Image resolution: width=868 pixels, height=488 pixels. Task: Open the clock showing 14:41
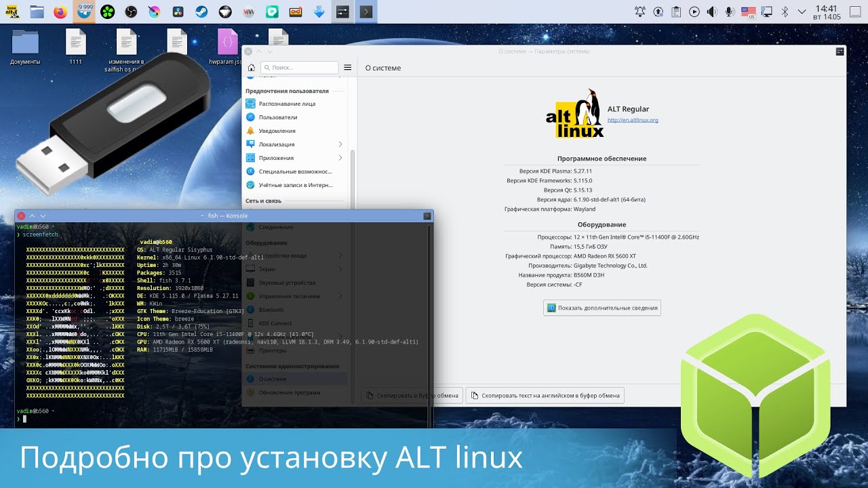point(827,12)
